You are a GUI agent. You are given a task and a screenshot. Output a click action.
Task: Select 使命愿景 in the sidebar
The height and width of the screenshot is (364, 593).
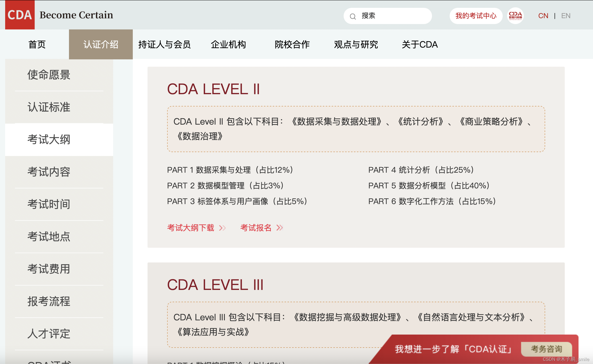(59, 75)
